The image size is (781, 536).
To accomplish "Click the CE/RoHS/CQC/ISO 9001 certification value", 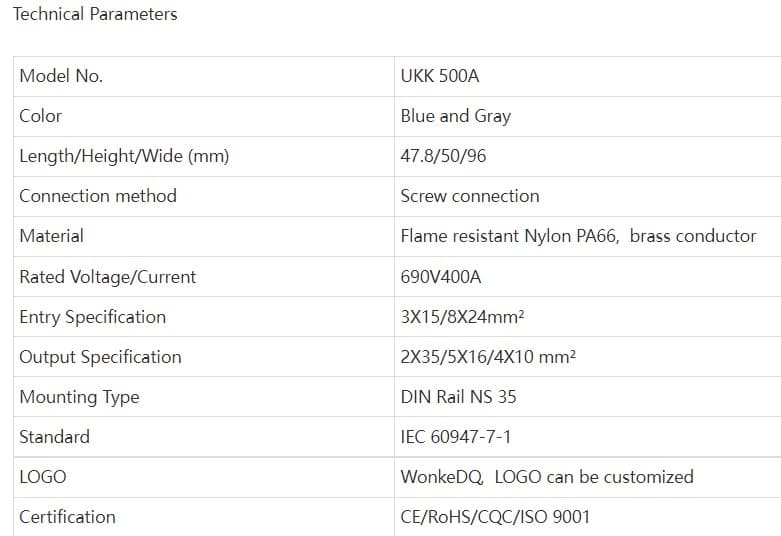I will pos(495,517).
